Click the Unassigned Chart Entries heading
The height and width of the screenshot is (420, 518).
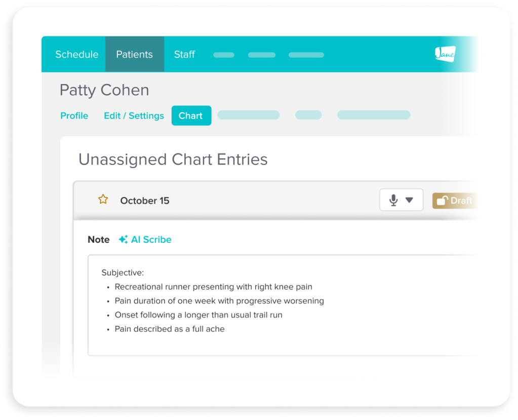173,159
